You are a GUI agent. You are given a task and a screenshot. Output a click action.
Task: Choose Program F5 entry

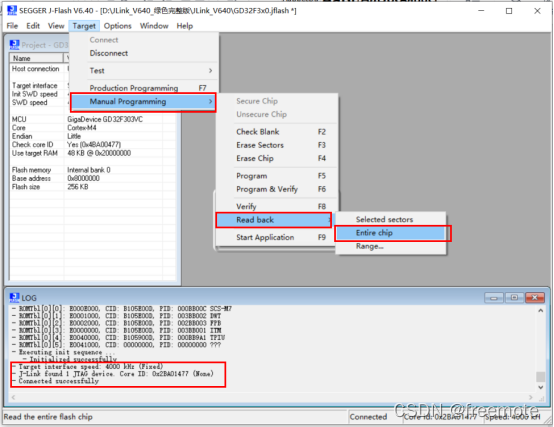pos(277,176)
